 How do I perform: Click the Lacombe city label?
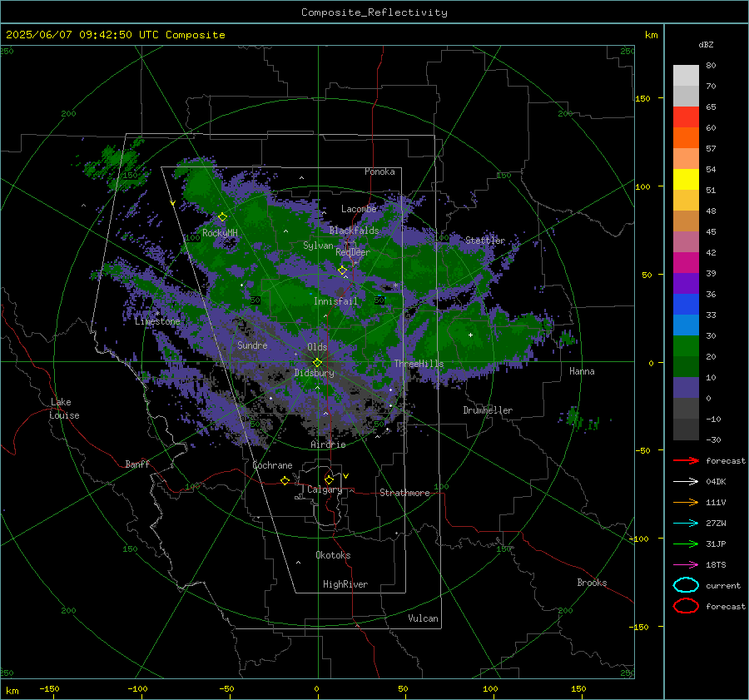pyautogui.click(x=359, y=209)
